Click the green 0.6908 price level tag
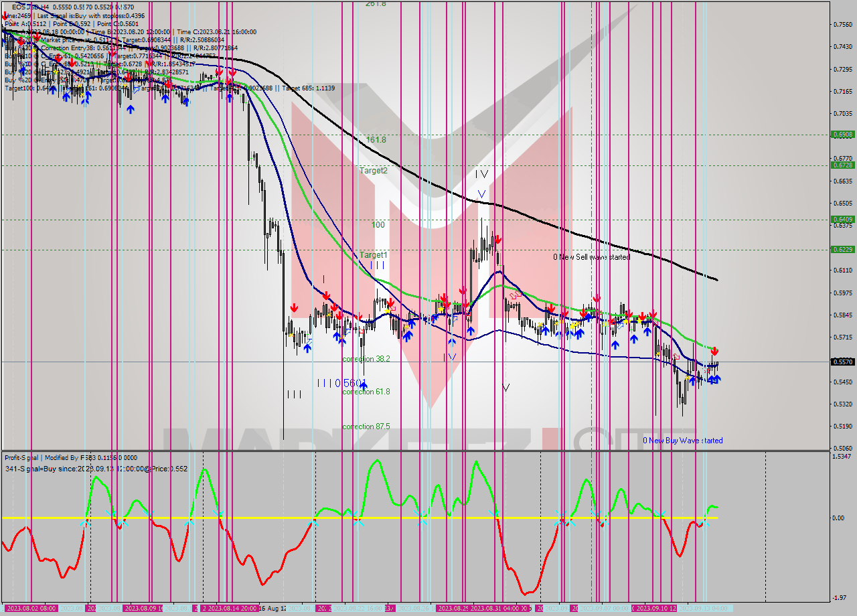 click(842, 134)
